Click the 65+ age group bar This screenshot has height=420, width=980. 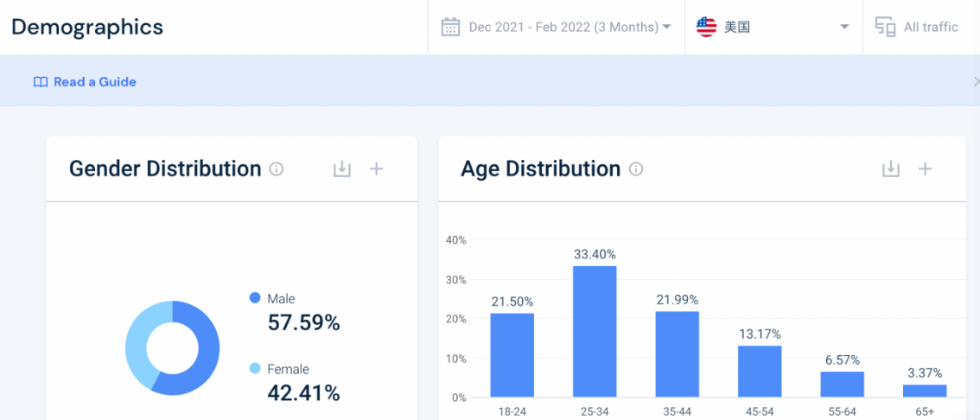coord(925,391)
